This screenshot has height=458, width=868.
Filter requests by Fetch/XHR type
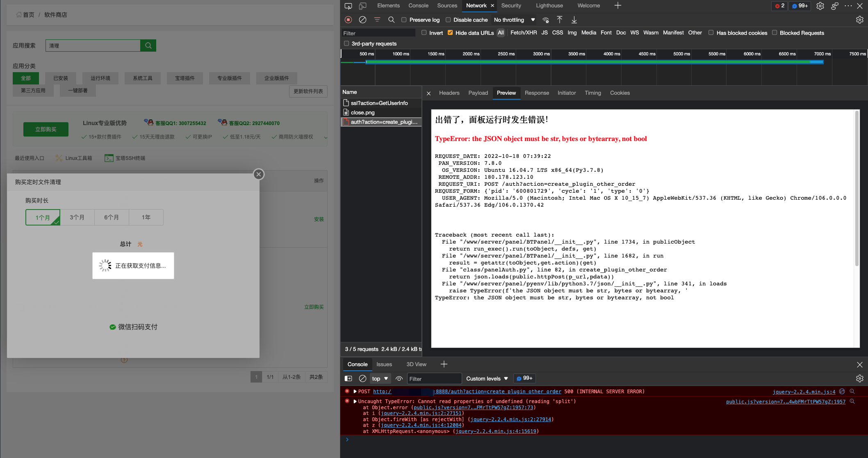click(523, 33)
